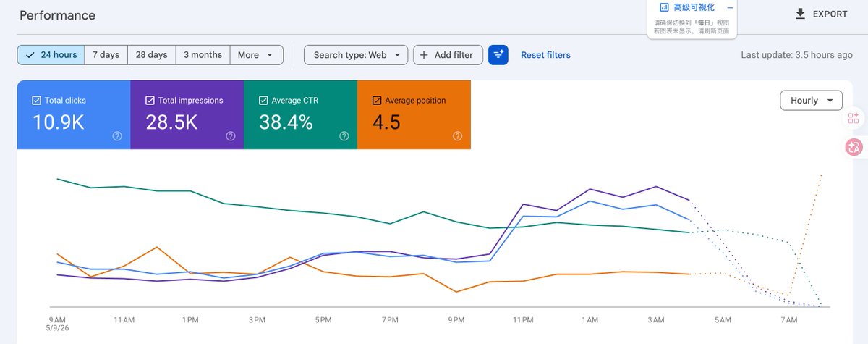Viewport: 868px width, 344px height.
Task: Toggle the Average CTR checkbox
Action: click(x=263, y=101)
